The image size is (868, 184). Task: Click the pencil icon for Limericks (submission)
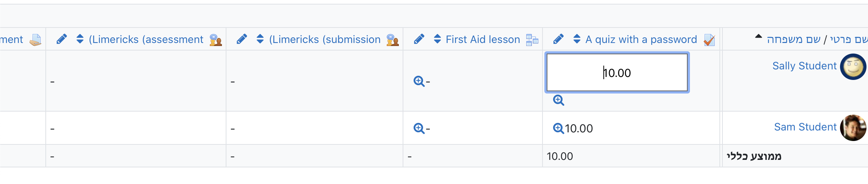point(242,39)
